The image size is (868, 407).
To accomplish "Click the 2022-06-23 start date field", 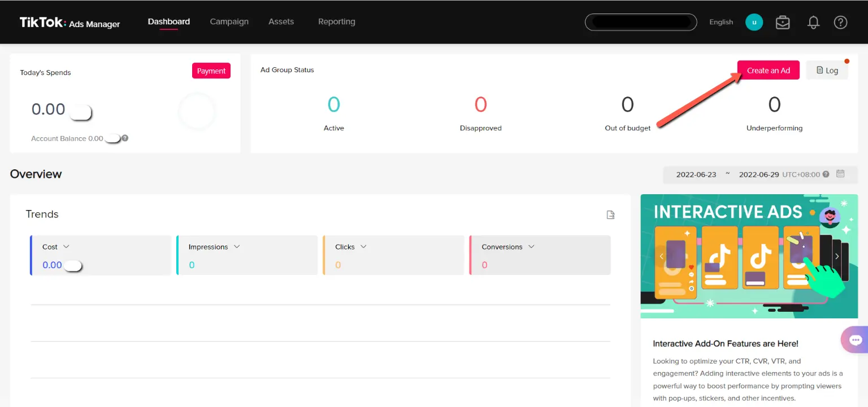I will [696, 174].
